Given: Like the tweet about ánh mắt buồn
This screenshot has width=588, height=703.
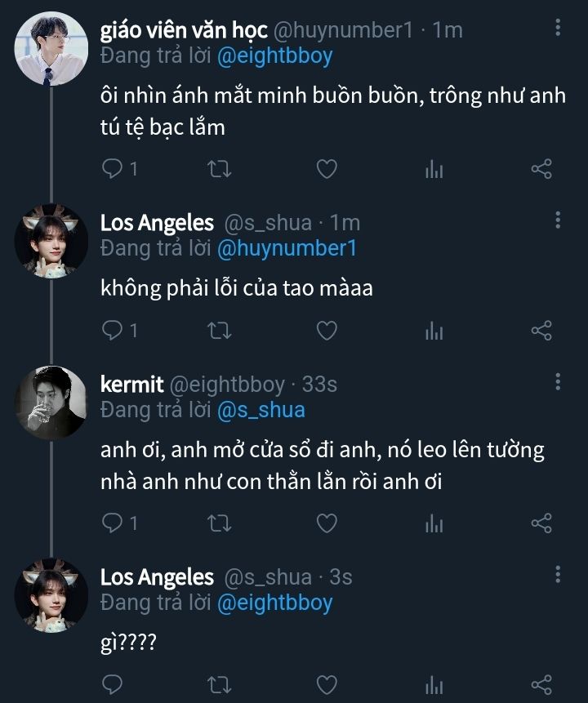Looking at the screenshot, I should click(327, 169).
